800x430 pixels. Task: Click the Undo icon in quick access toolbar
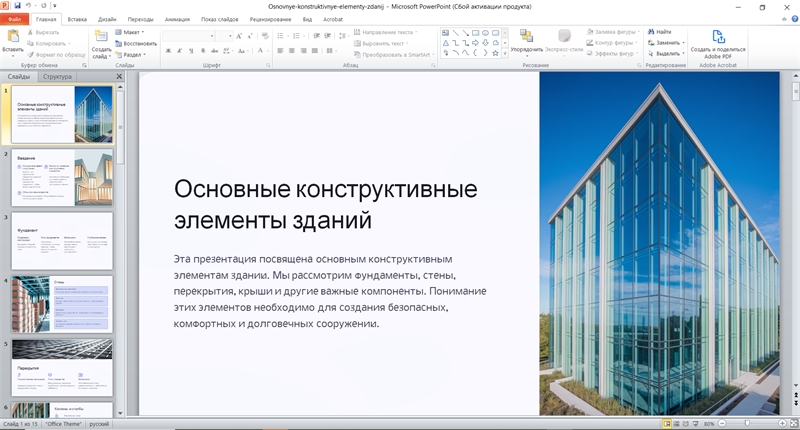[x=29, y=6]
